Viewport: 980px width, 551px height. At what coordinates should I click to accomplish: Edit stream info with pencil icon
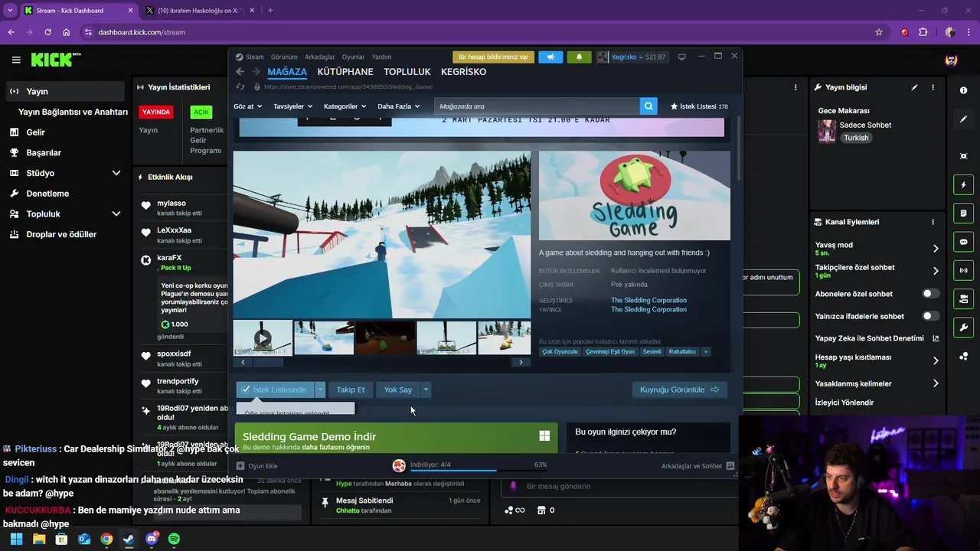[914, 87]
